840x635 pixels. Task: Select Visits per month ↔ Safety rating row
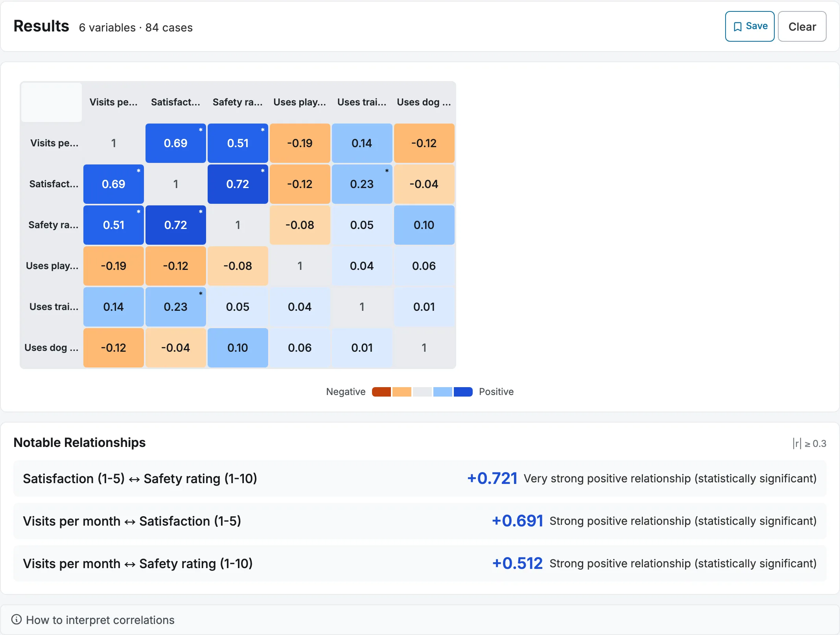[x=420, y=563]
